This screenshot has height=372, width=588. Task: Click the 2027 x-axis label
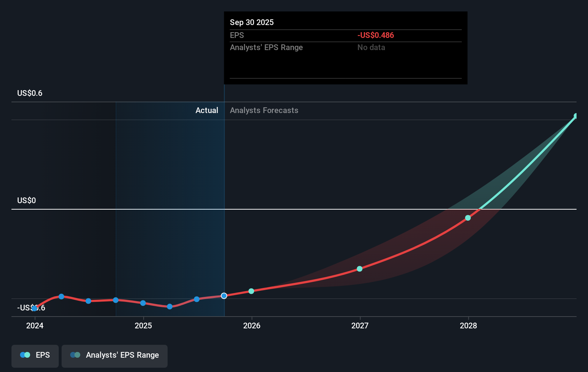[360, 326]
